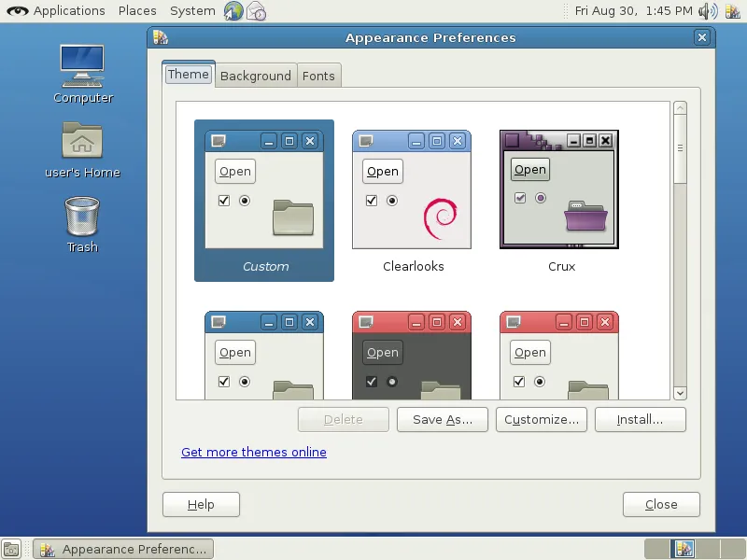Click the Save As... button
This screenshot has height=560, width=747.
[443, 419]
